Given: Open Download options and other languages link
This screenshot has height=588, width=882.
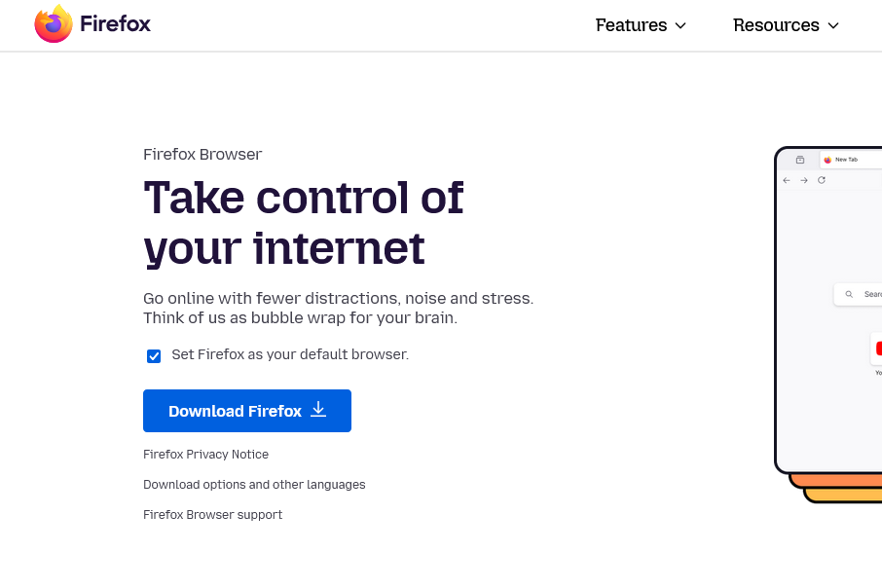Looking at the screenshot, I should [254, 485].
